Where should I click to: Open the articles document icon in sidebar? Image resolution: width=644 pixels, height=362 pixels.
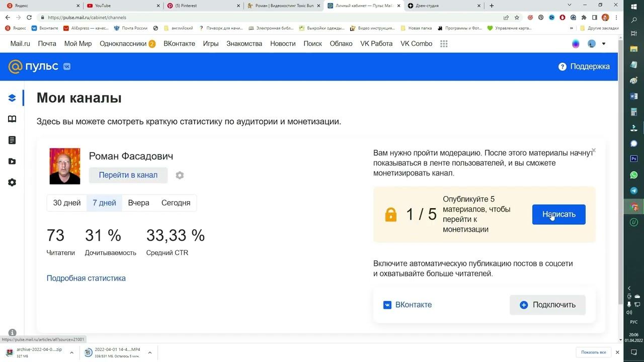pos(12,140)
